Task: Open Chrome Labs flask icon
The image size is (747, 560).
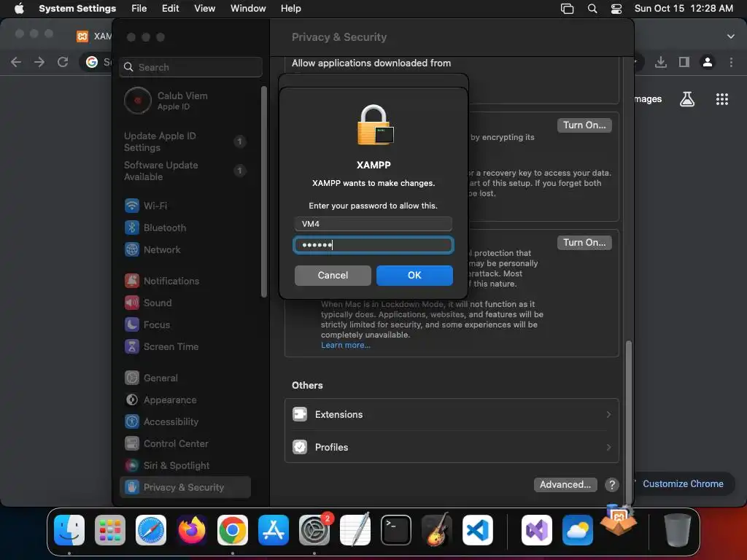Action: point(687,99)
